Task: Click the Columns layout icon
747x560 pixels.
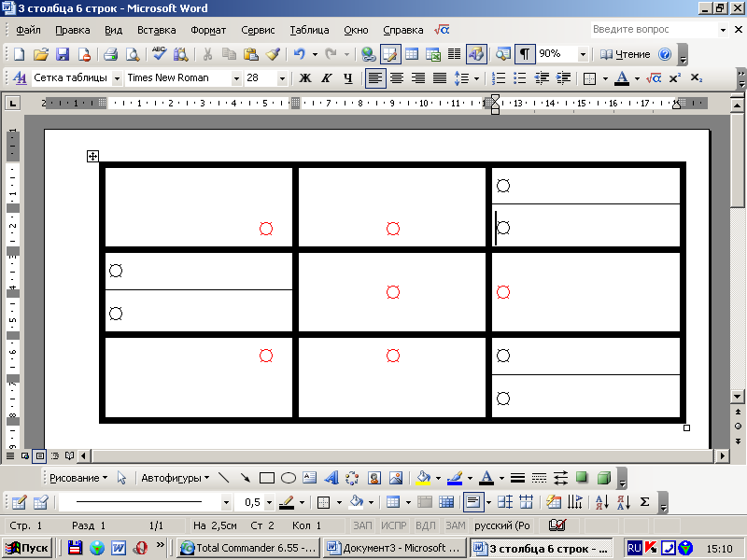Action: coord(455,54)
